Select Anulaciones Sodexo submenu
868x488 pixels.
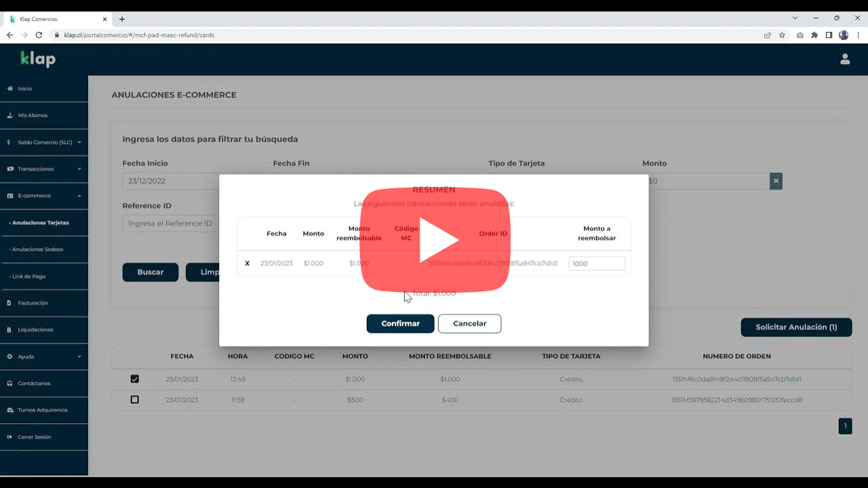[x=44, y=249]
